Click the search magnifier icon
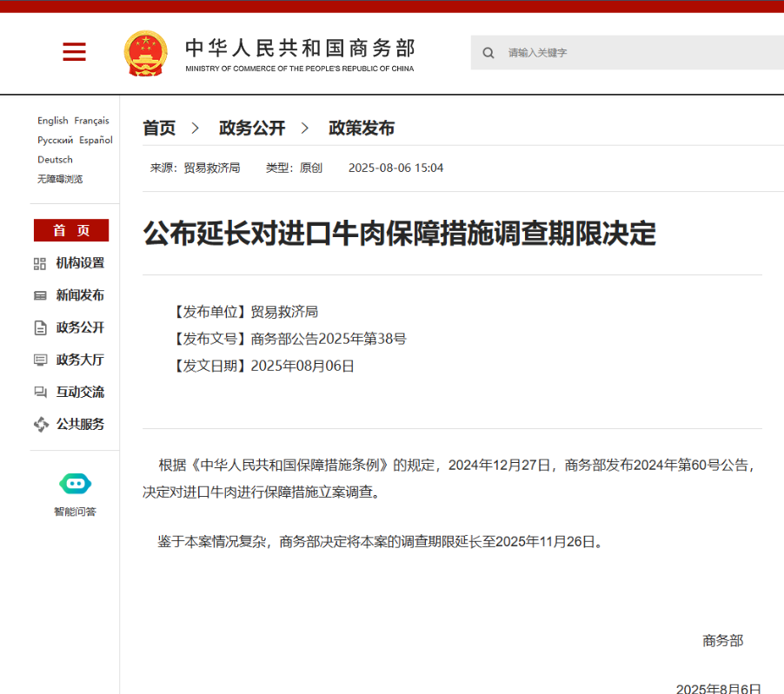This screenshot has height=694, width=784. coord(488,53)
